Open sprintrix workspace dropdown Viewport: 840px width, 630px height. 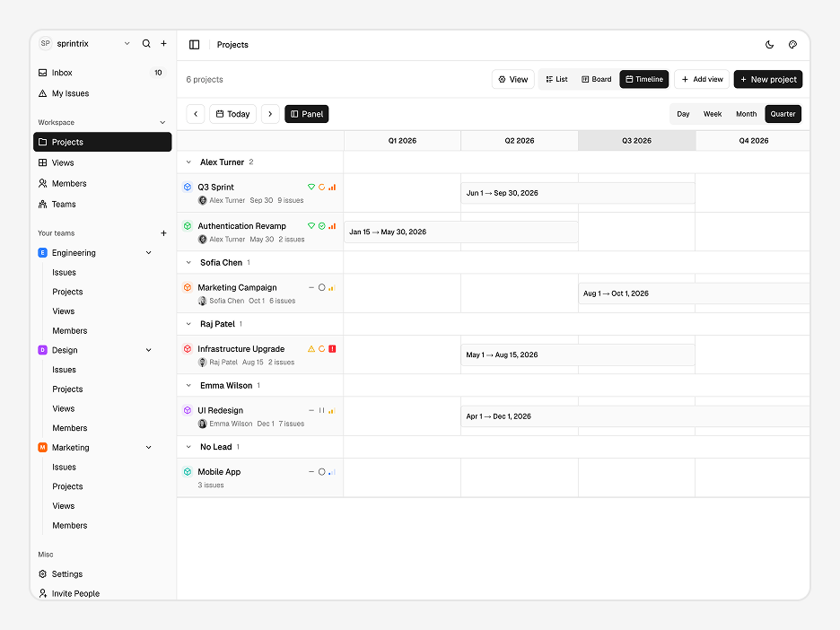[84, 43]
